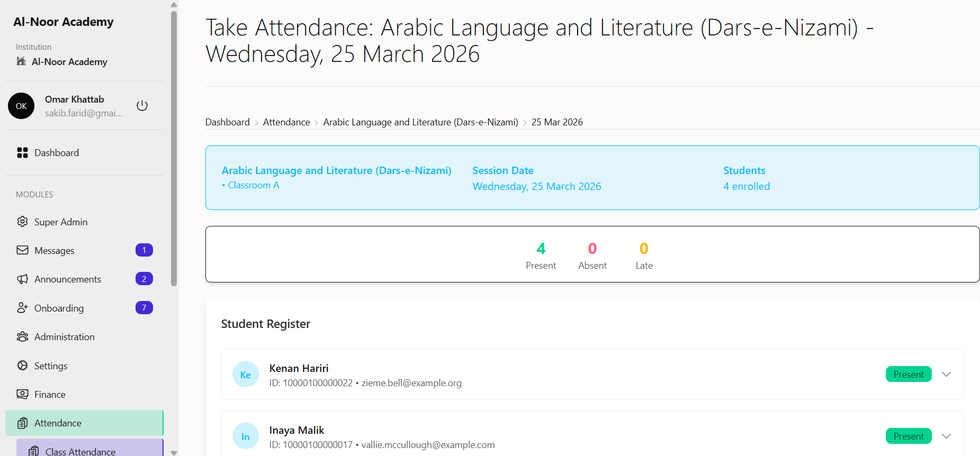
Task: Open the Dashboard menu item
Action: tap(85, 153)
